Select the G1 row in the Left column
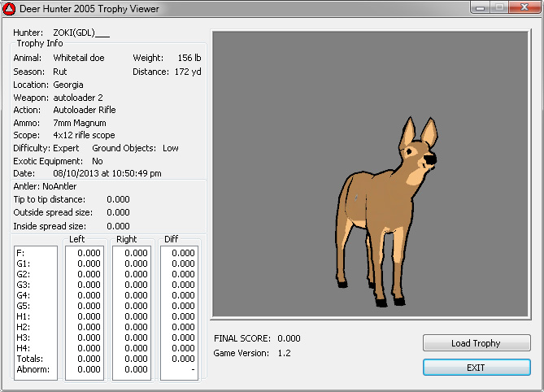This screenshot has height=392, width=544. [85, 264]
